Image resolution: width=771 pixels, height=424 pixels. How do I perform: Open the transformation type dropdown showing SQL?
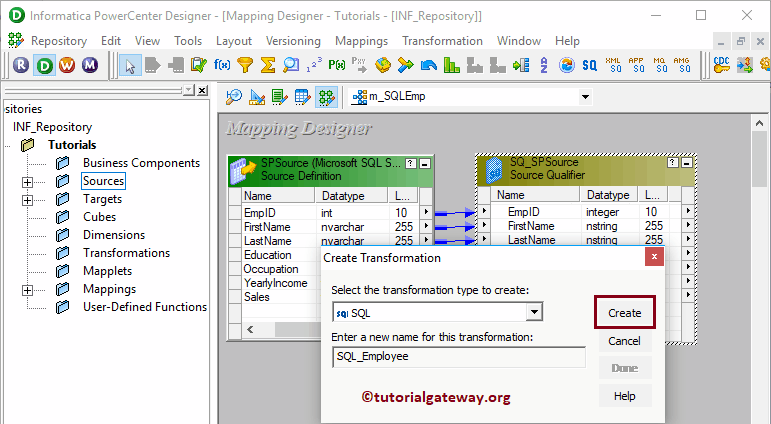534,312
